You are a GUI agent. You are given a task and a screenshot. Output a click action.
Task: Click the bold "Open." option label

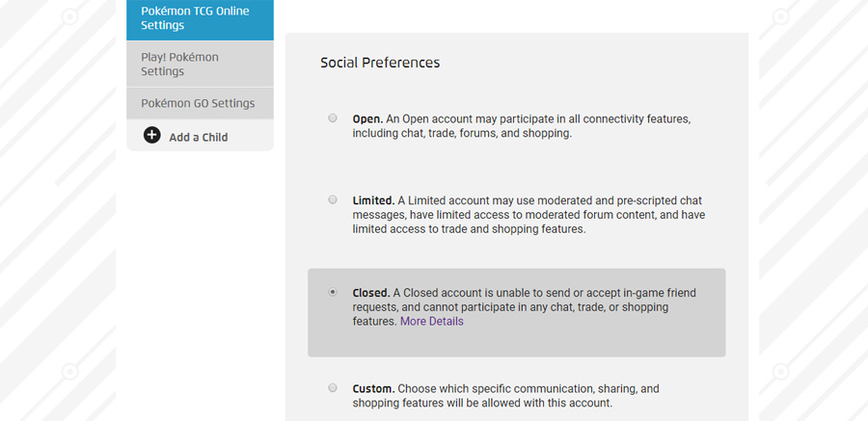coord(367,119)
